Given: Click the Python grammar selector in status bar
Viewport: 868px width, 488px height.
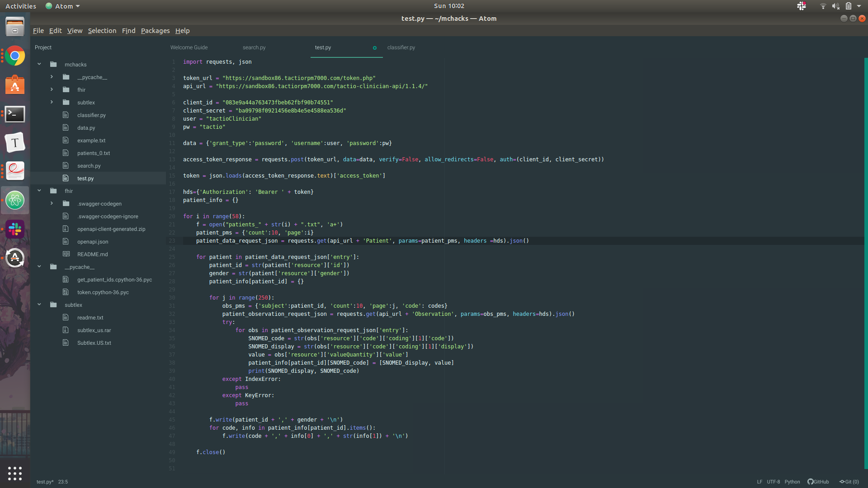Looking at the screenshot, I should (792, 482).
